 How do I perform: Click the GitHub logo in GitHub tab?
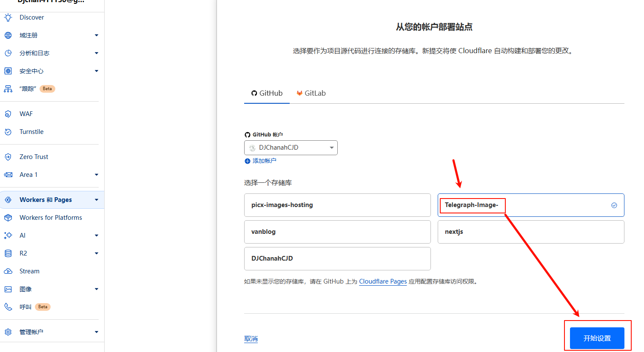click(254, 94)
